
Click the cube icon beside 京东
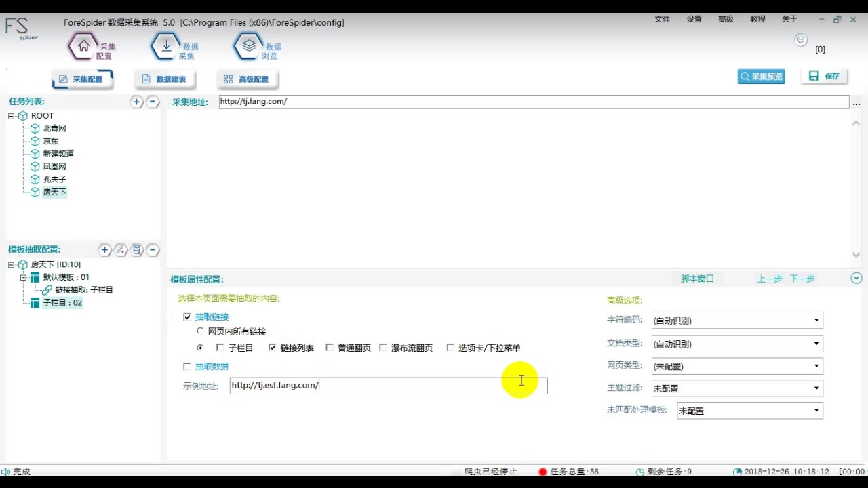(35, 141)
